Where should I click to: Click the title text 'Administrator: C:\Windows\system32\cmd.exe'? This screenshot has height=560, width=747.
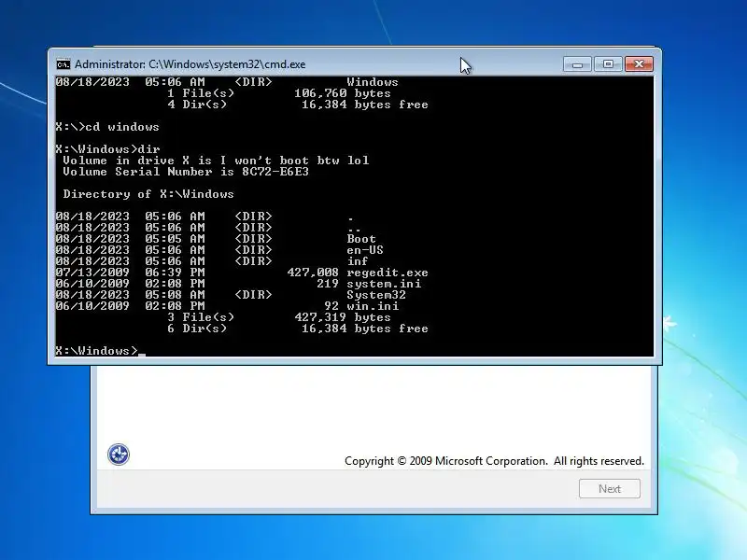[x=190, y=64]
